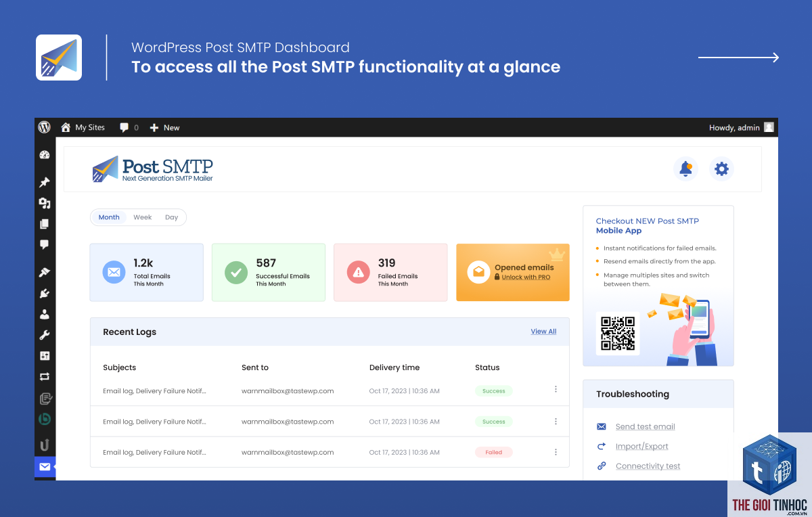812x517 pixels.
Task: Open Pages in the sidebar
Action: click(45, 224)
